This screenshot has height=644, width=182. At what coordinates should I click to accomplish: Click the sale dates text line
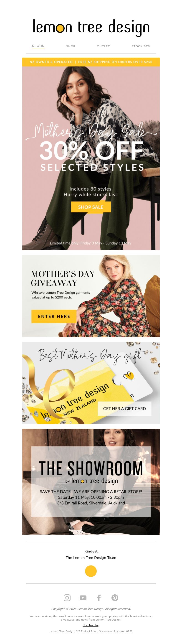pyautogui.click(x=91, y=243)
